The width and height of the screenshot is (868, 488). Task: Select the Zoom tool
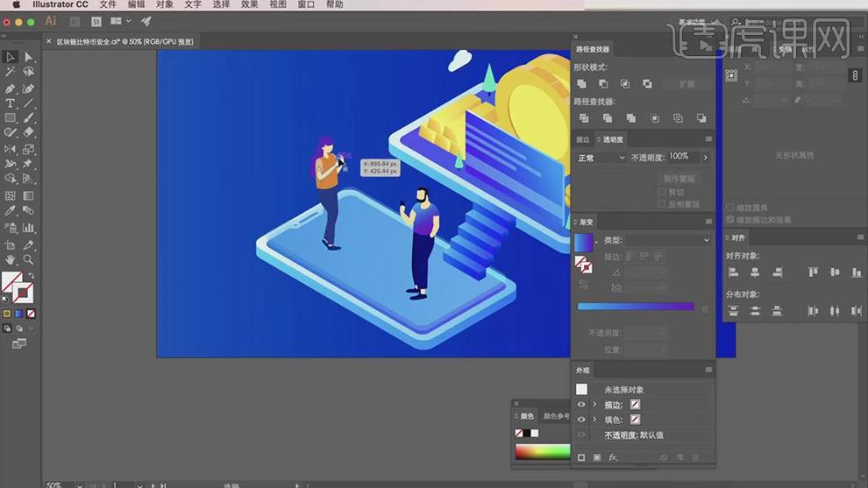pos(28,259)
